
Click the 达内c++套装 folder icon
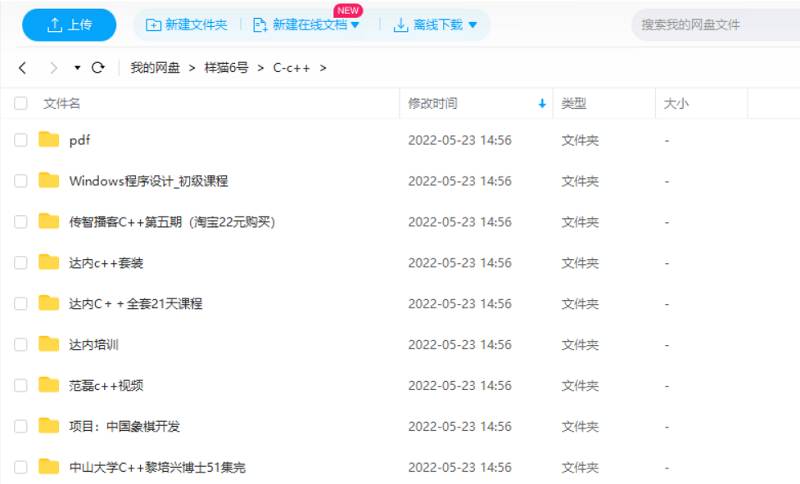coord(49,262)
